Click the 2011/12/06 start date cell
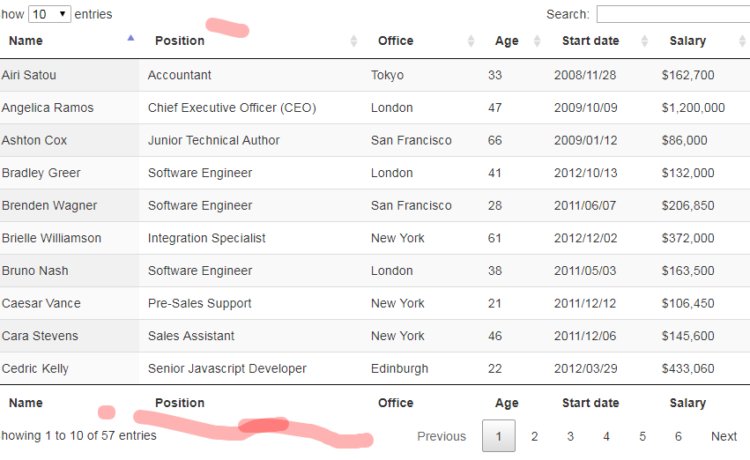 click(599, 336)
